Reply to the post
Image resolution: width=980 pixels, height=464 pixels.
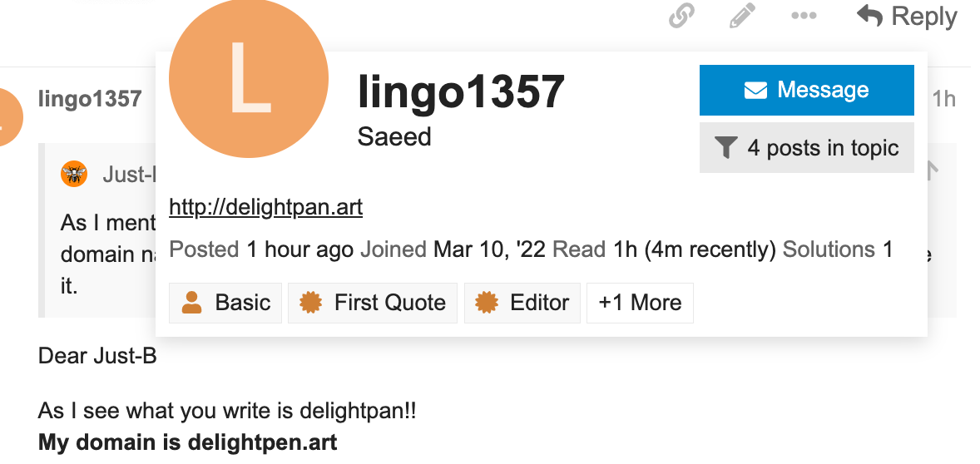point(906,17)
